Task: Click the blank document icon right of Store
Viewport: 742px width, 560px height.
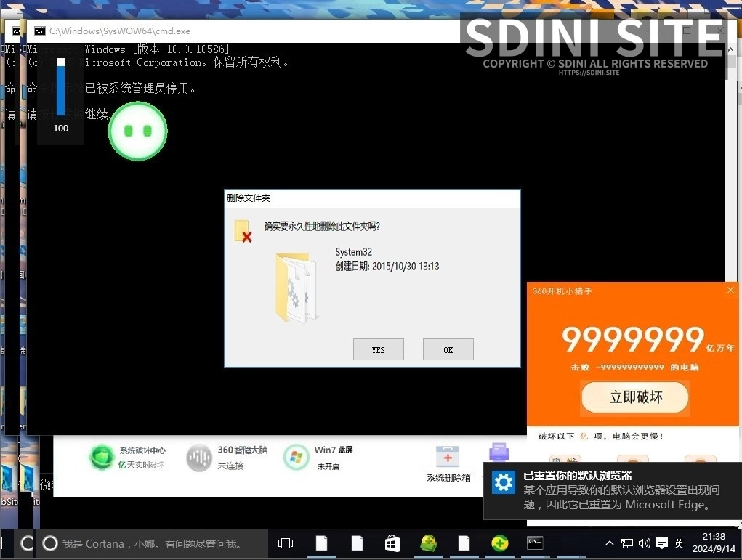Action: point(464,543)
